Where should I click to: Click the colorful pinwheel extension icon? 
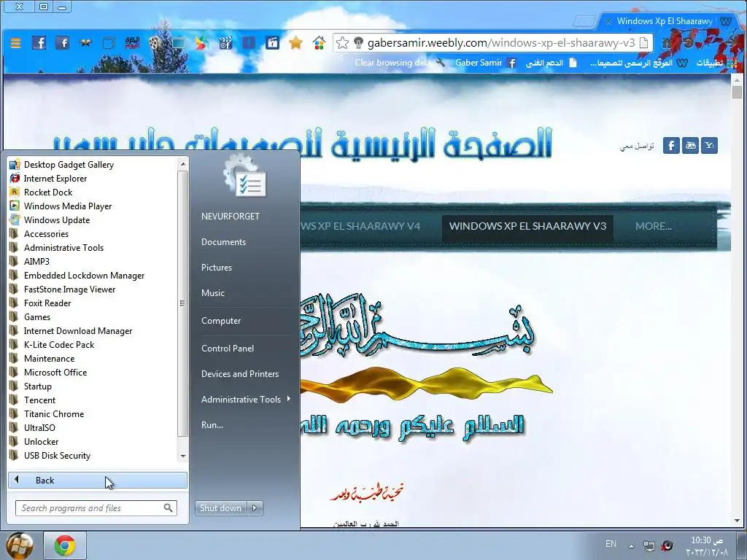pos(201,43)
